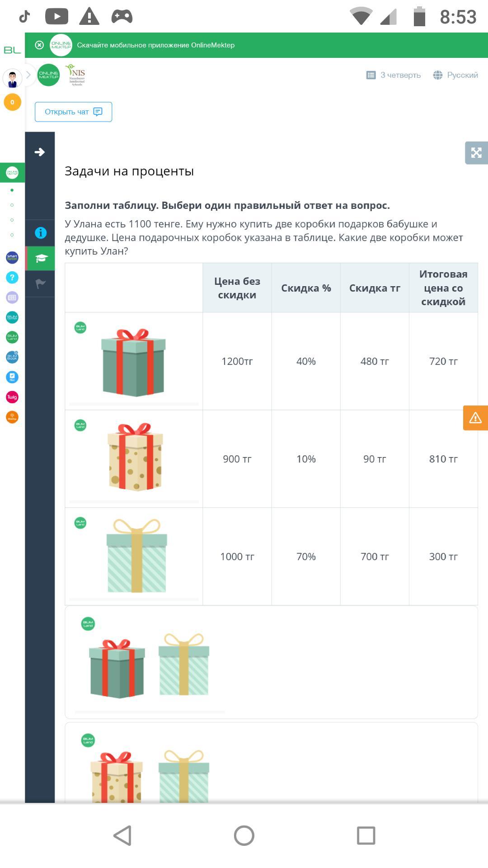
Task: Go to the second lesson step dot
Action: click(12, 205)
